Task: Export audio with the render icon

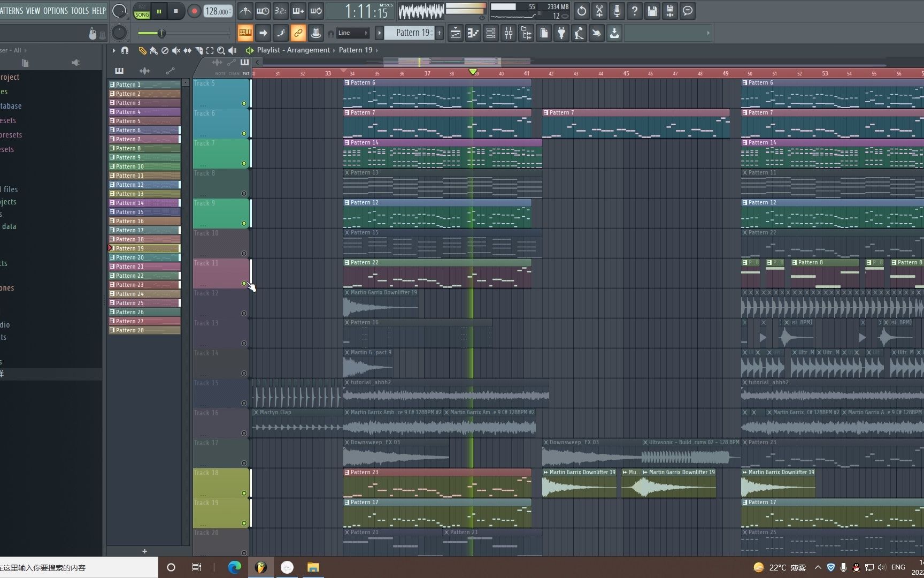Action: click(x=670, y=11)
